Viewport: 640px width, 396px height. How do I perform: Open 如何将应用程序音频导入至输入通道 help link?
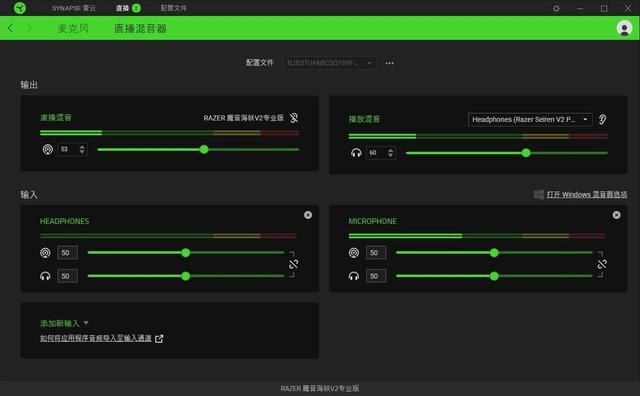point(96,338)
